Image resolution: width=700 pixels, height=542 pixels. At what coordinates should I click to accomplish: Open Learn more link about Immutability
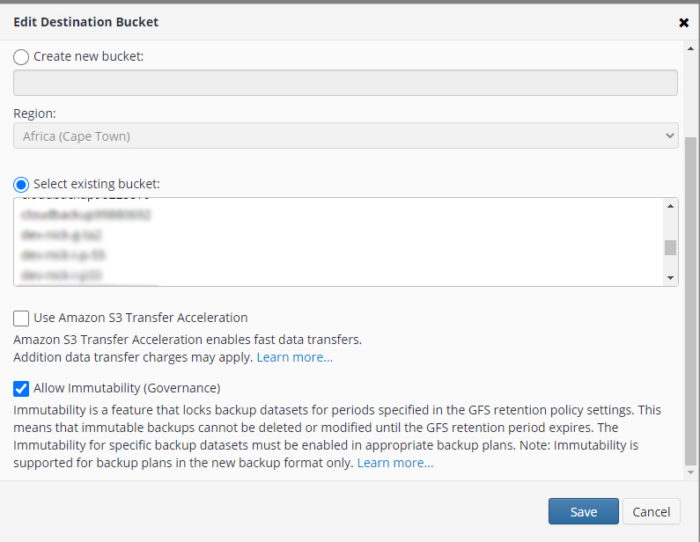395,463
